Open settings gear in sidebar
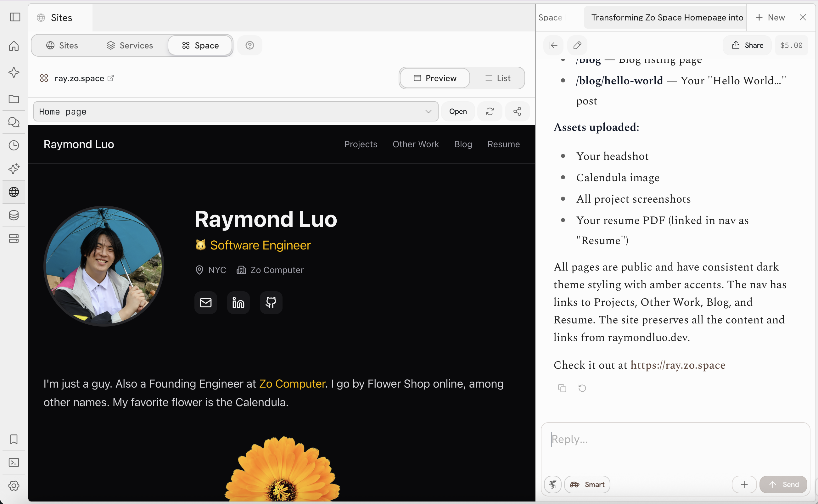This screenshot has width=818, height=504. pos(14,486)
